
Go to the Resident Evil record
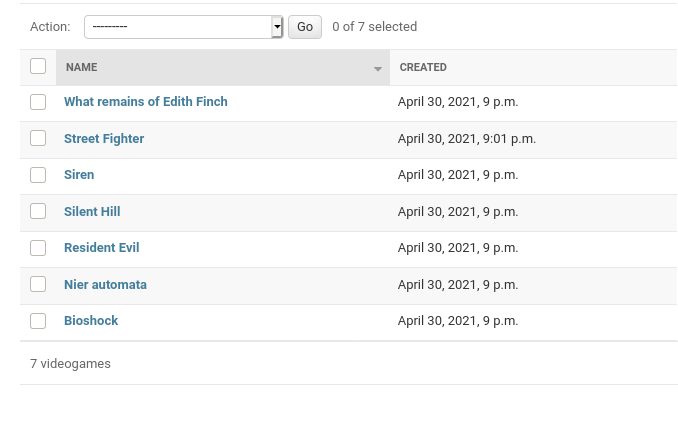pyautogui.click(x=102, y=248)
